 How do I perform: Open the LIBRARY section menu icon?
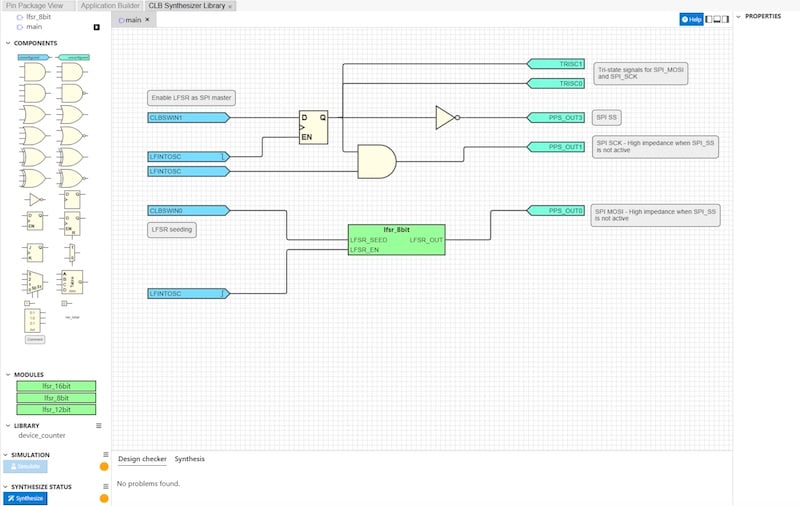[x=99, y=425]
